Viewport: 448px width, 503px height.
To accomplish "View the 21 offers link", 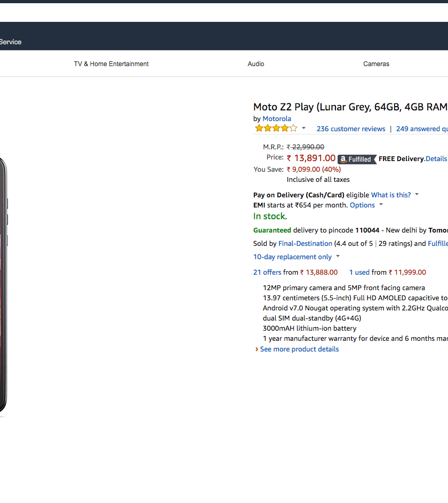I will click(x=267, y=273).
